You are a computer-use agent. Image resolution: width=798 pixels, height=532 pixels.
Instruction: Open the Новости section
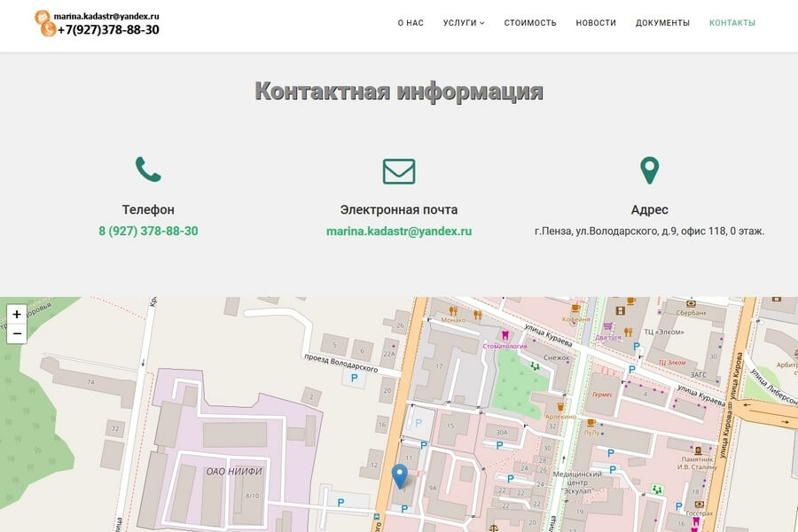coord(596,23)
